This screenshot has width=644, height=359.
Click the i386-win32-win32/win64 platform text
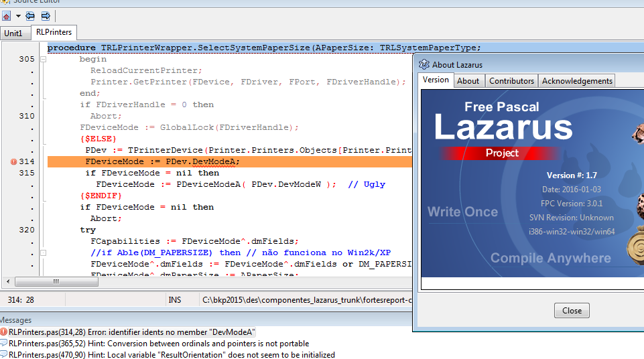click(x=572, y=231)
